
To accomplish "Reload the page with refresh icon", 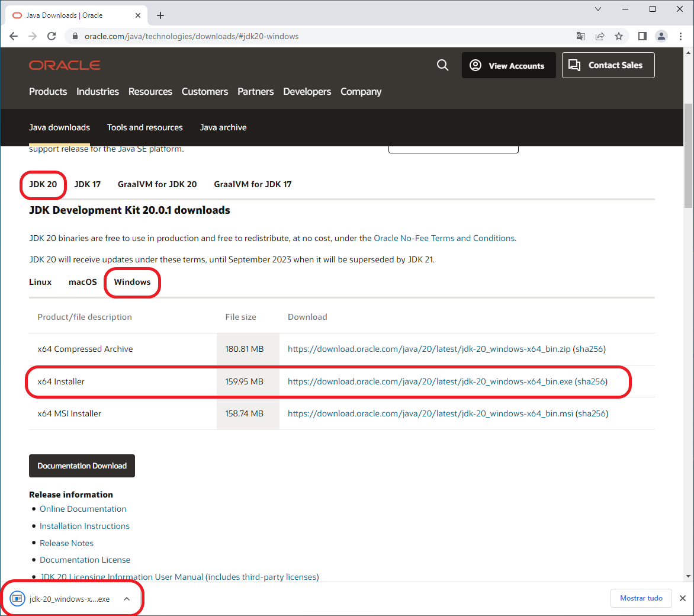I will (52, 36).
